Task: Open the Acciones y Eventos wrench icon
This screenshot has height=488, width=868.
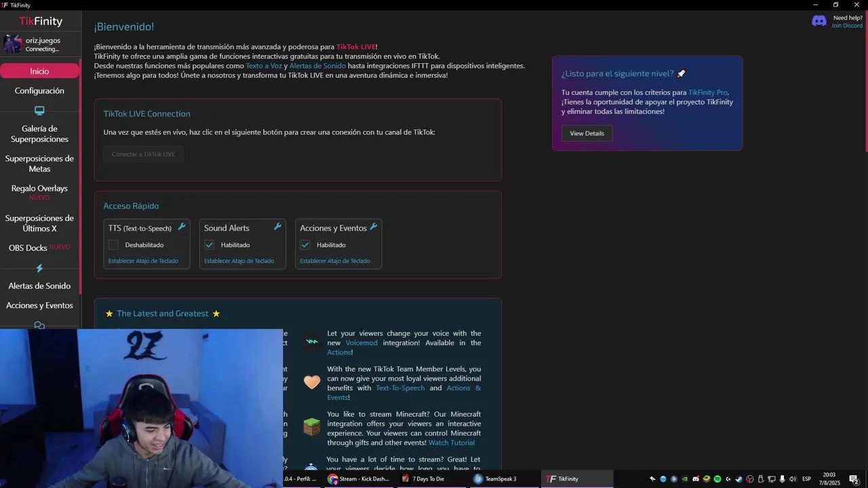Action: (373, 227)
